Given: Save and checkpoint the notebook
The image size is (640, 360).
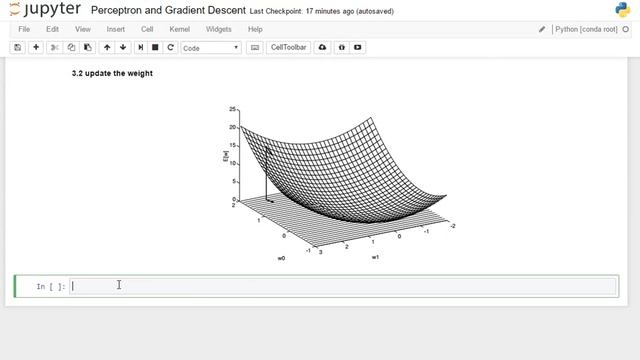Looking at the screenshot, I should click(x=18, y=47).
